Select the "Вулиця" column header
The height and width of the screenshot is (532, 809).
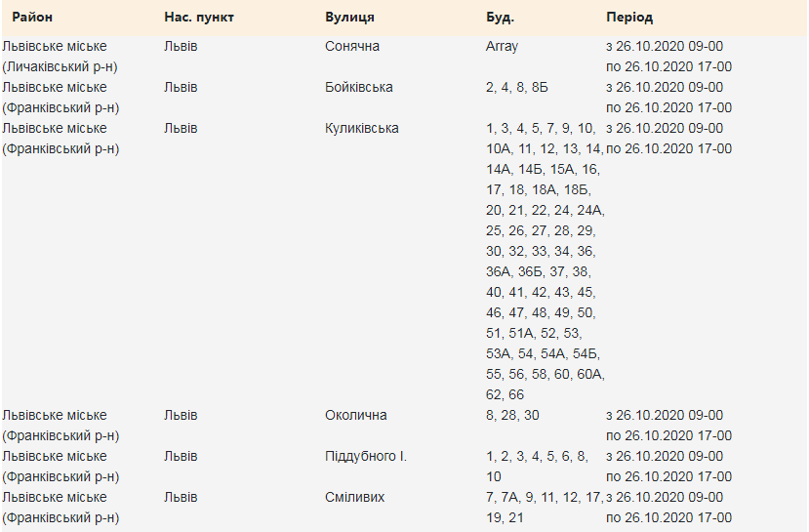coord(349,19)
